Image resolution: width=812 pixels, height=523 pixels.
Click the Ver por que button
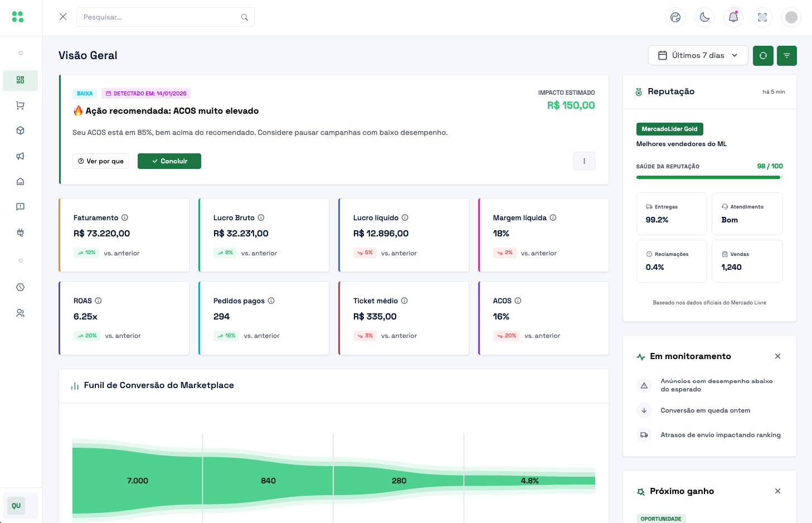click(x=101, y=161)
